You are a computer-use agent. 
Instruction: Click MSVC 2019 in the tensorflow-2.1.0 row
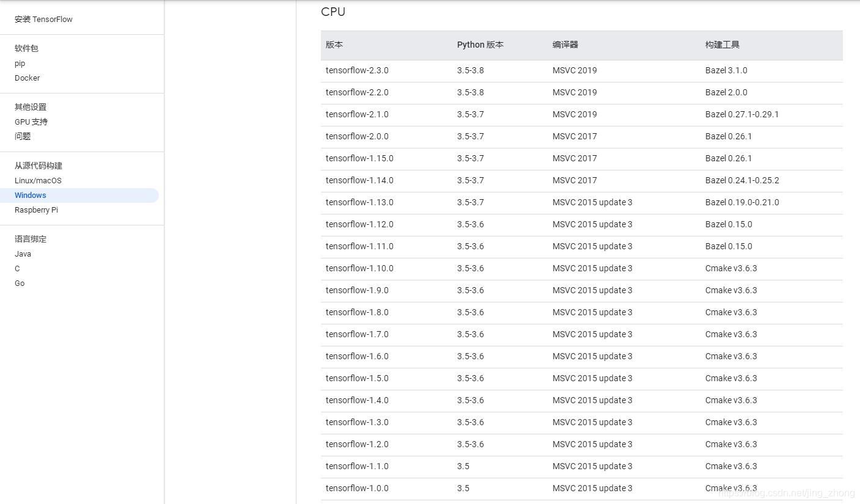click(575, 114)
